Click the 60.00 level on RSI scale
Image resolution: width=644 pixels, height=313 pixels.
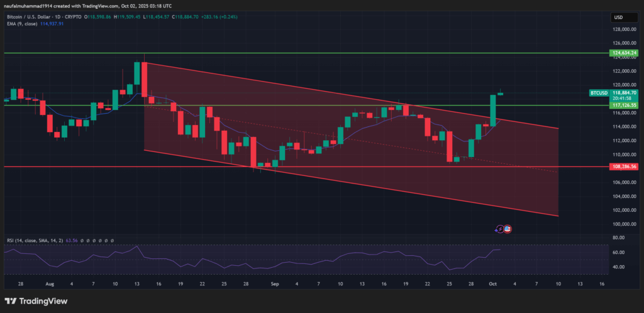[x=618, y=253]
